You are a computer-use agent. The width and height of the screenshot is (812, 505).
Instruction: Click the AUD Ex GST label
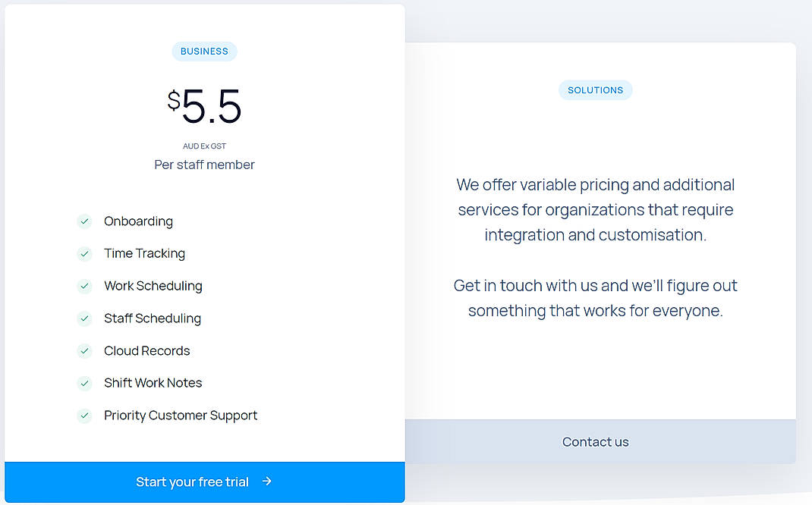click(x=204, y=146)
